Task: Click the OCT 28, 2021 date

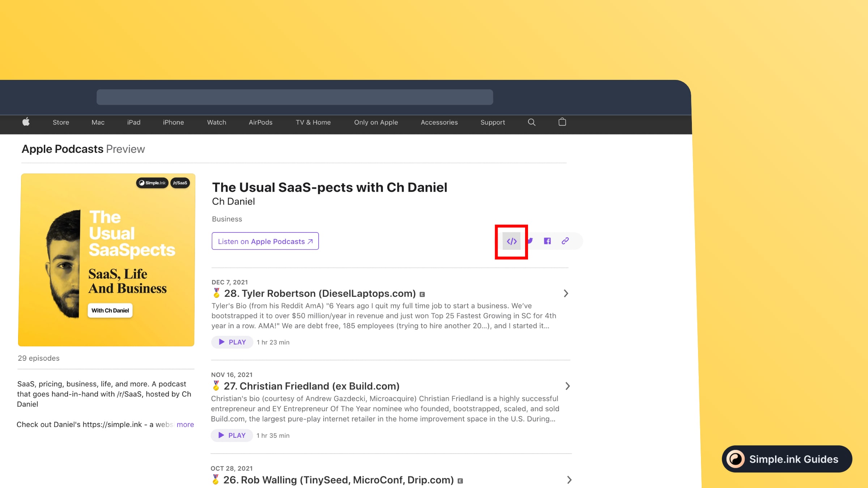Action: (232, 468)
